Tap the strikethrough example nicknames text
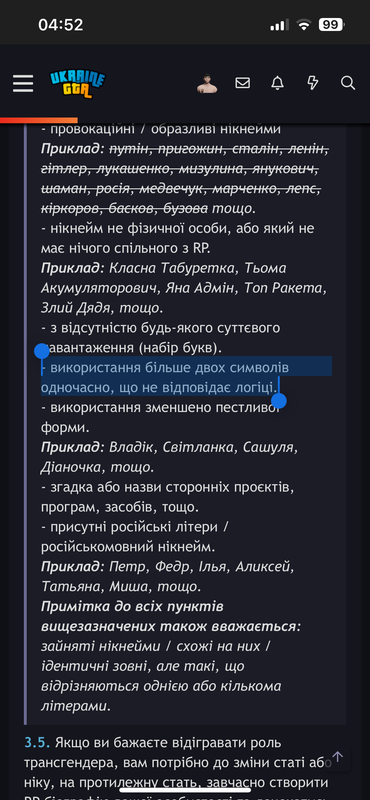Image resolution: width=370 pixels, height=800 pixels. 185,179
